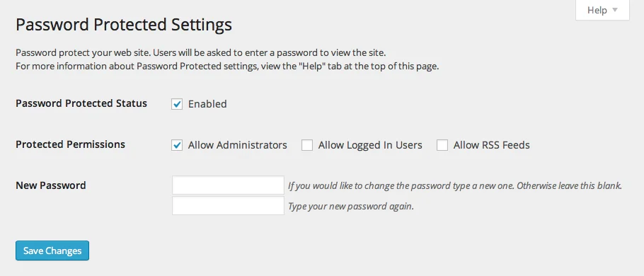644x276 pixels.
Task: Click the arrow beside Help
Action: click(615, 10)
